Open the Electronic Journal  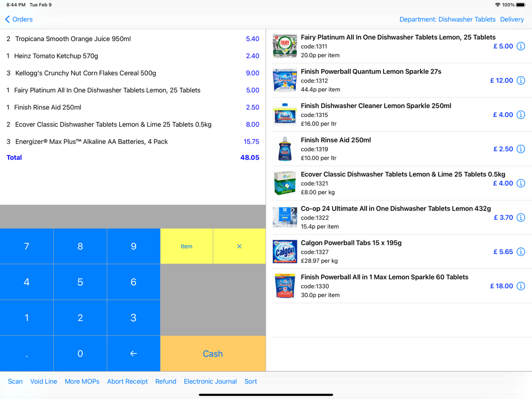click(x=210, y=381)
